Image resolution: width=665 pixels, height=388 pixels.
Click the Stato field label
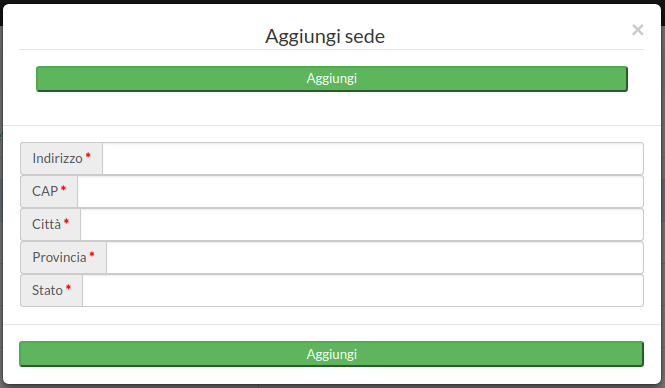click(x=48, y=290)
